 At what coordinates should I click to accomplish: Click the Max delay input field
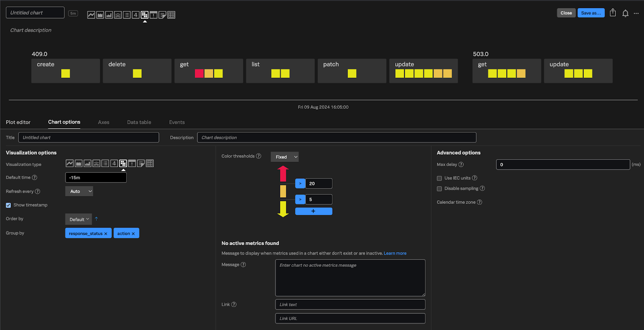[x=563, y=164]
